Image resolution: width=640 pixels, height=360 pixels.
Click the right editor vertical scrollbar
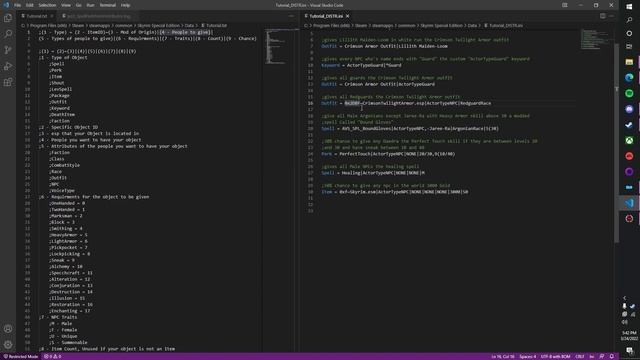coord(616,143)
